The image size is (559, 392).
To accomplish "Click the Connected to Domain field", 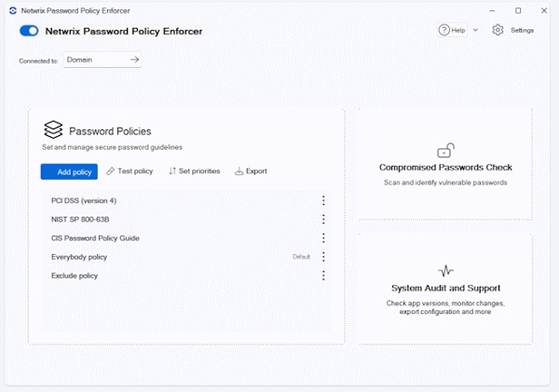I will click(x=93, y=60).
